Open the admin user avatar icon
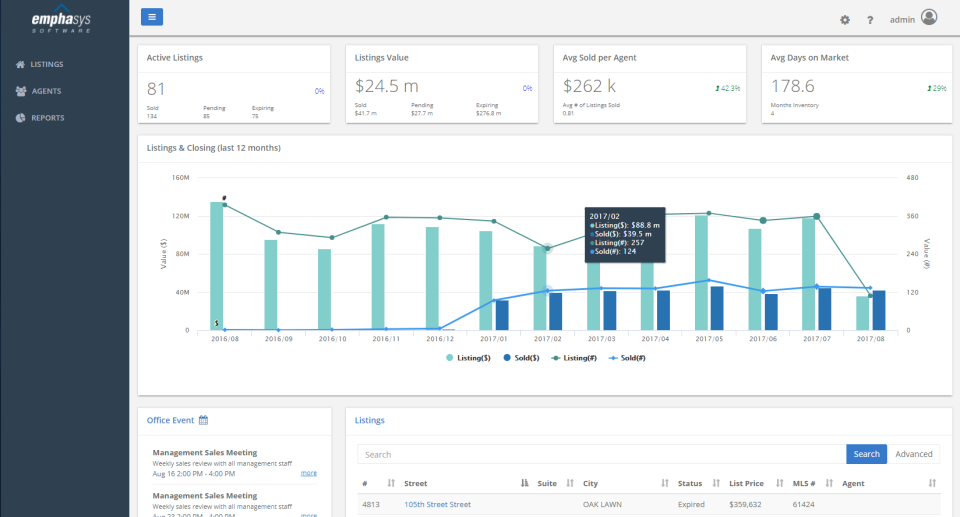 pos(929,17)
